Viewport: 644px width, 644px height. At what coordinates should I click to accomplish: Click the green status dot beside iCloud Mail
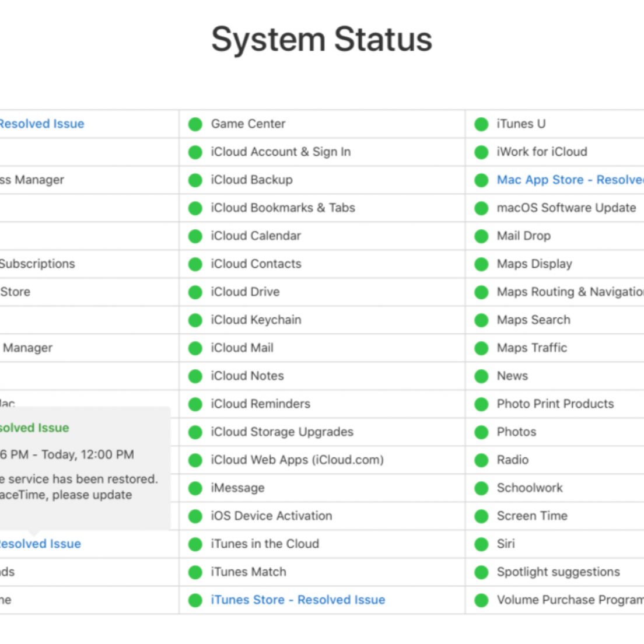tap(195, 348)
